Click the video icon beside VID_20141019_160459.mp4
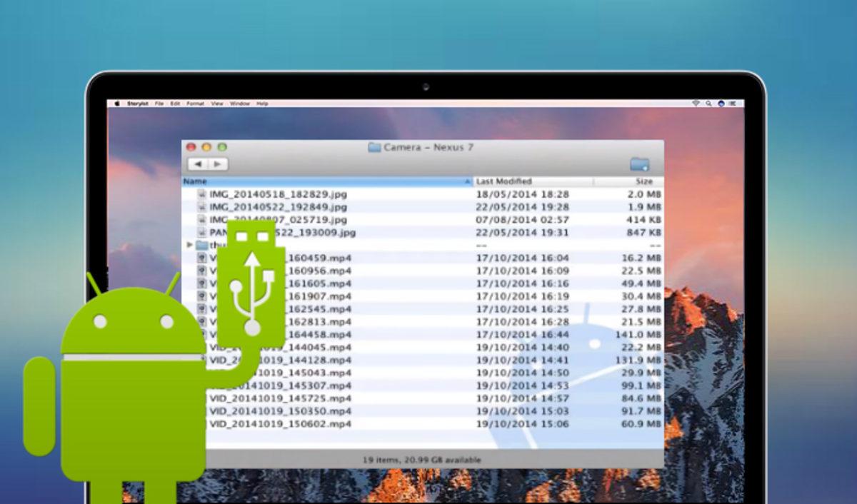Viewport: 857px width, 504px height. pyautogui.click(x=202, y=258)
